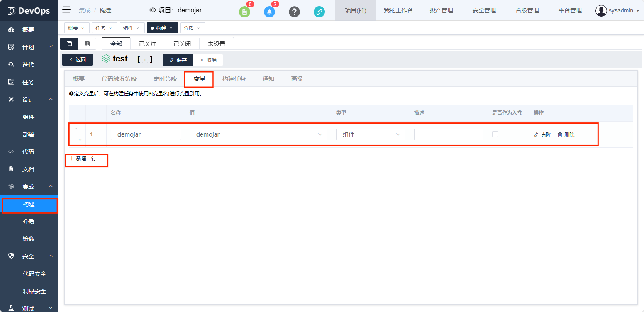Viewport: 644px width, 312px height.
Task: Click the move row down arrow
Action: pyautogui.click(x=80, y=139)
